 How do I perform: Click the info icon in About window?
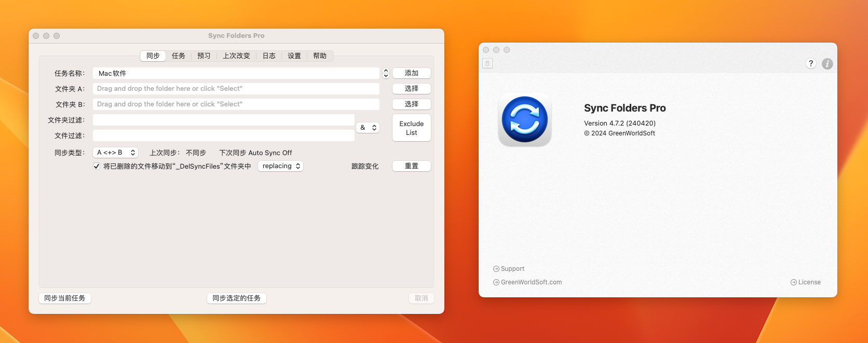[828, 63]
